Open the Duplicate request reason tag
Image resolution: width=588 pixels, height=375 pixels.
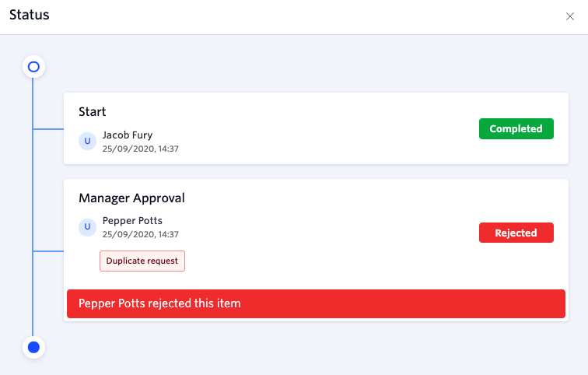click(142, 261)
